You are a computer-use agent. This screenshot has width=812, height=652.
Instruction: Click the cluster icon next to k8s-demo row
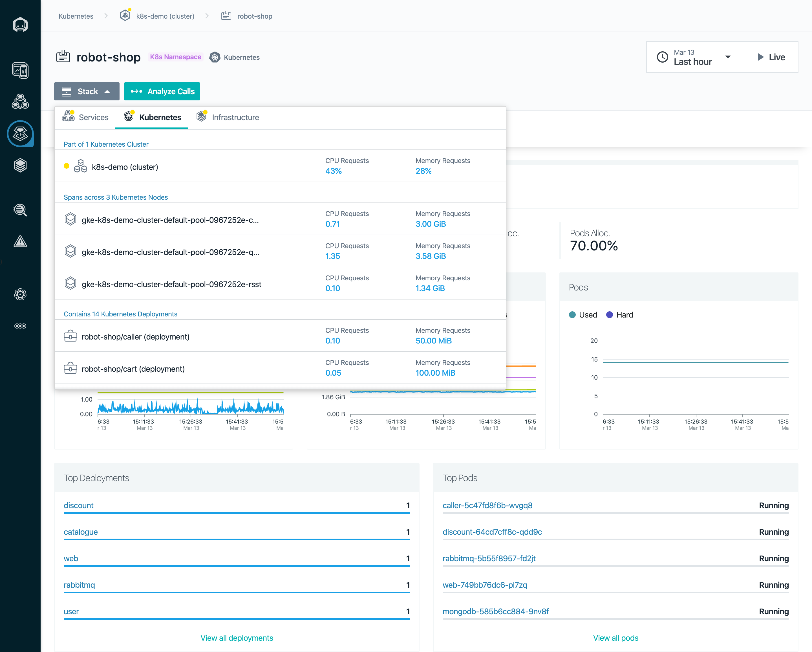(81, 166)
